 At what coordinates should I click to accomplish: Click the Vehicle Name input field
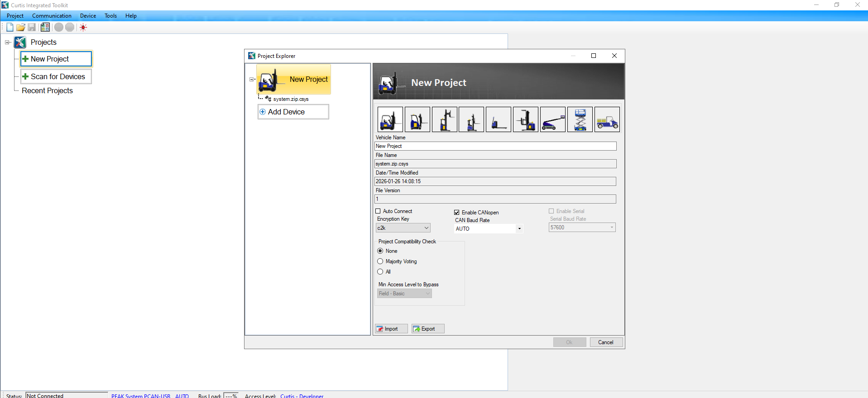click(x=495, y=146)
